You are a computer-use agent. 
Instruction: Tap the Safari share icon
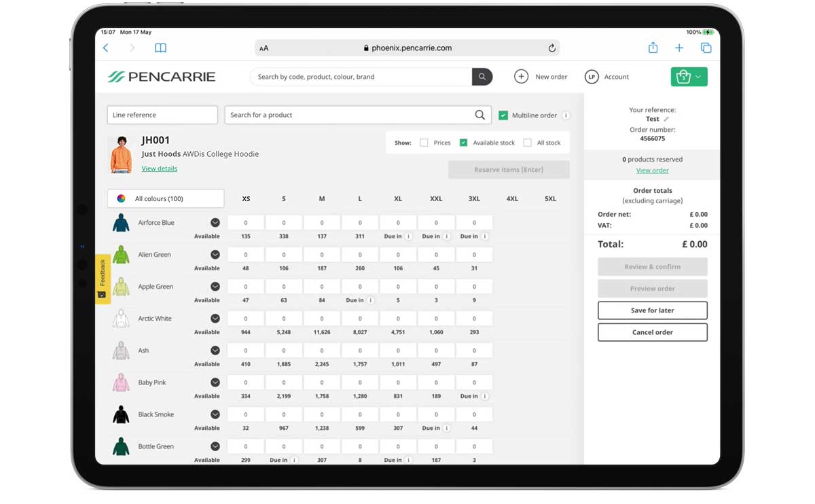(x=653, y=48)
